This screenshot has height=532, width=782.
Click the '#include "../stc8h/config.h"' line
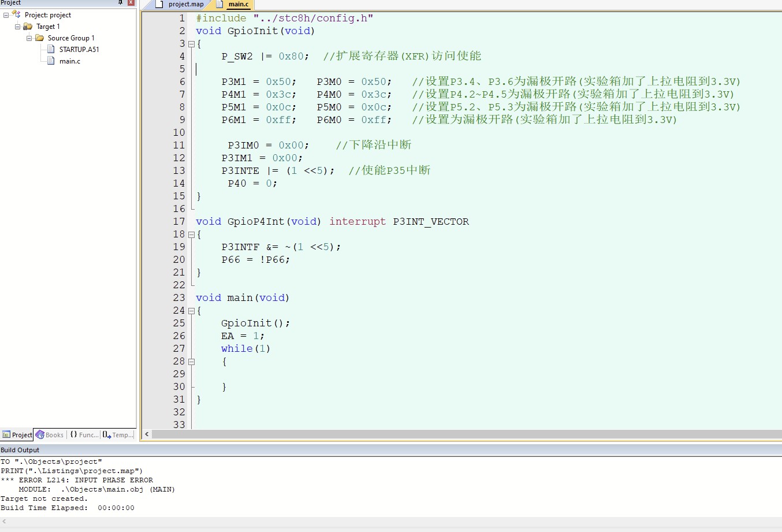(x=284, y=18)
